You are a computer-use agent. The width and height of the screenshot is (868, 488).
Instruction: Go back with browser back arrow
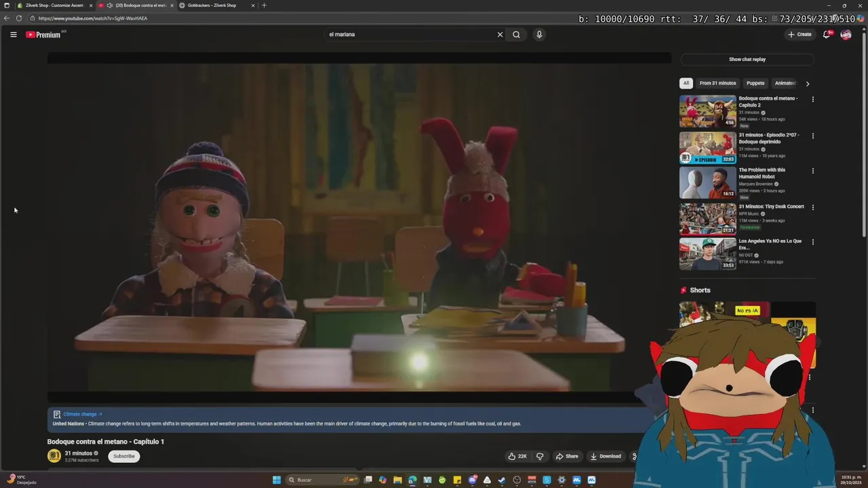7,18
